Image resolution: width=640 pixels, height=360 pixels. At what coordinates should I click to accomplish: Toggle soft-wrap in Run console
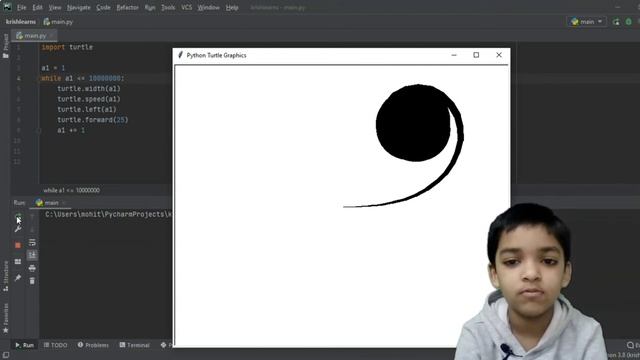32,242
